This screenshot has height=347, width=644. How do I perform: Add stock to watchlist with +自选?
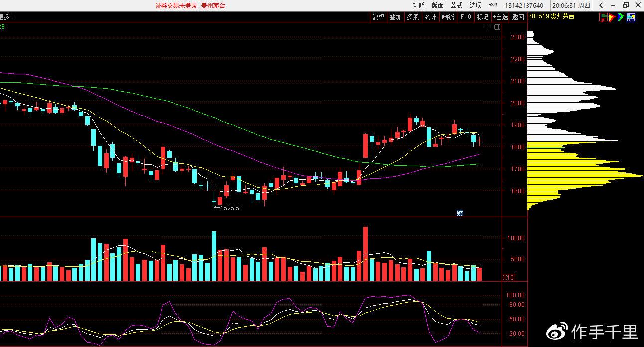(501, 17)
